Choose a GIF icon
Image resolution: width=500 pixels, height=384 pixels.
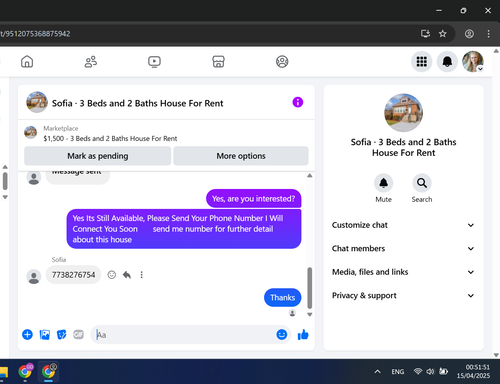click(79, 334)
